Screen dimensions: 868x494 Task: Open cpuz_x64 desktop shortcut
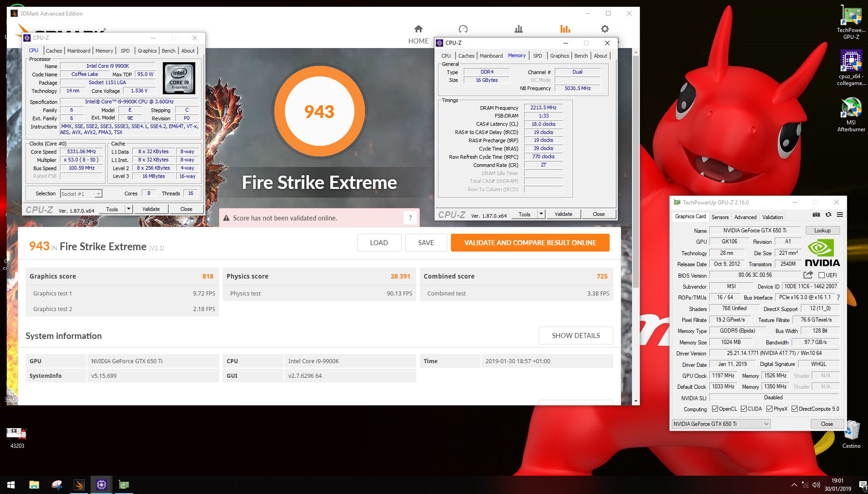pyautogui.click(x=851, y=68)
